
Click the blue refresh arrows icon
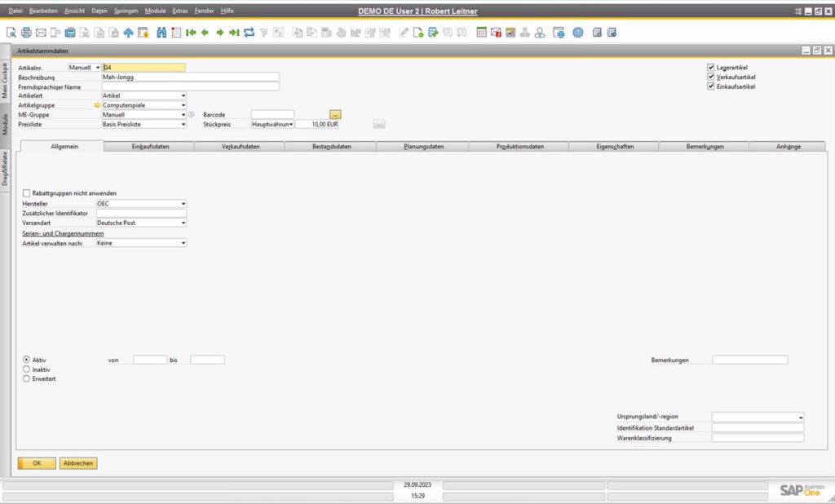pyautogui.click(x=250, y=33)
